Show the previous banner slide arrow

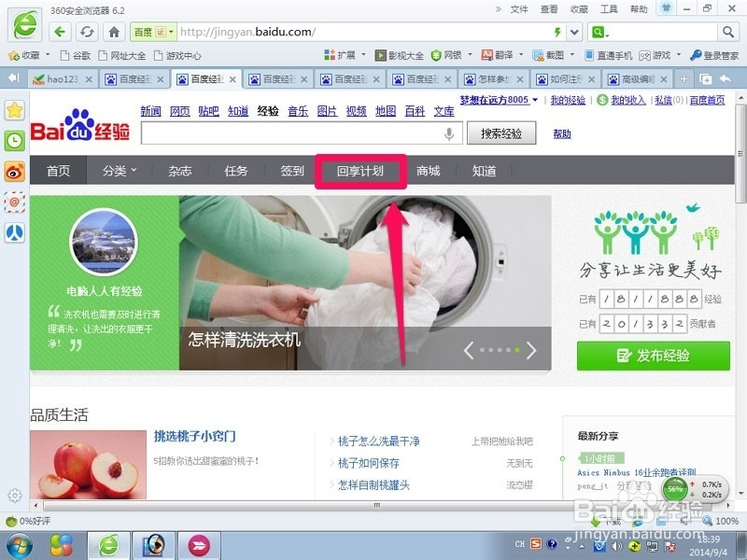(x=469, y=350)
